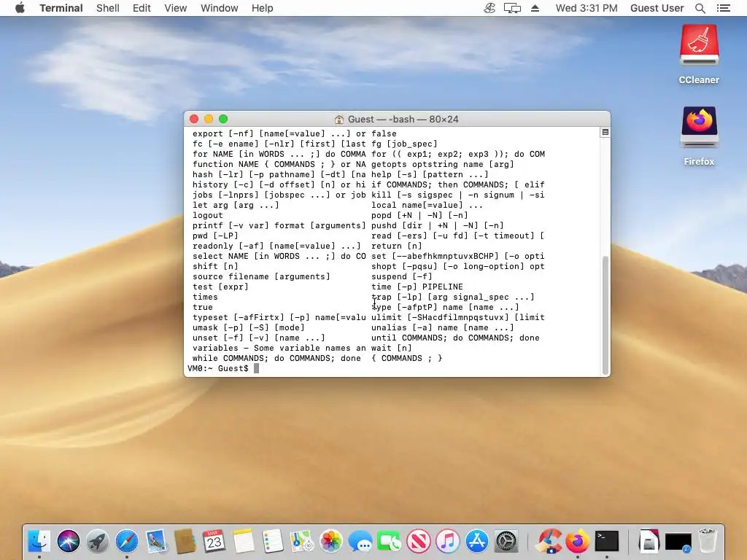Open FaceTime app in dock
Viewport: 747px width, 560px height.
pos(390,541)
